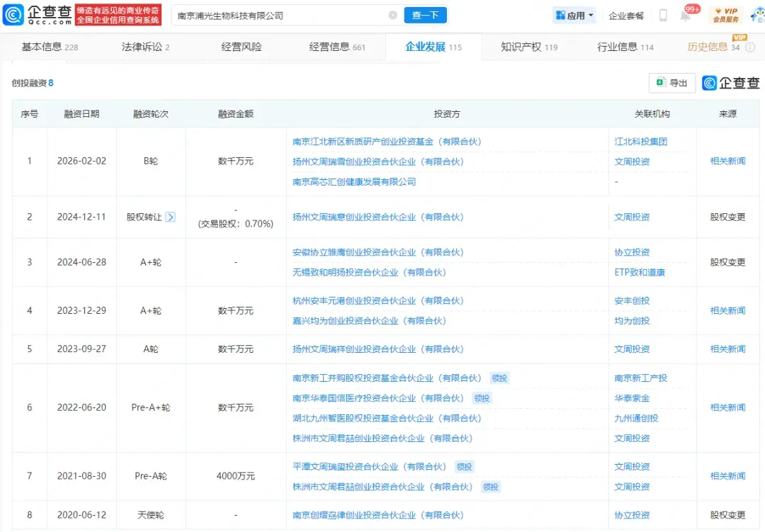Select the 企业发展 tab
This screenshot has width=765, height=532.
[433, 47]
